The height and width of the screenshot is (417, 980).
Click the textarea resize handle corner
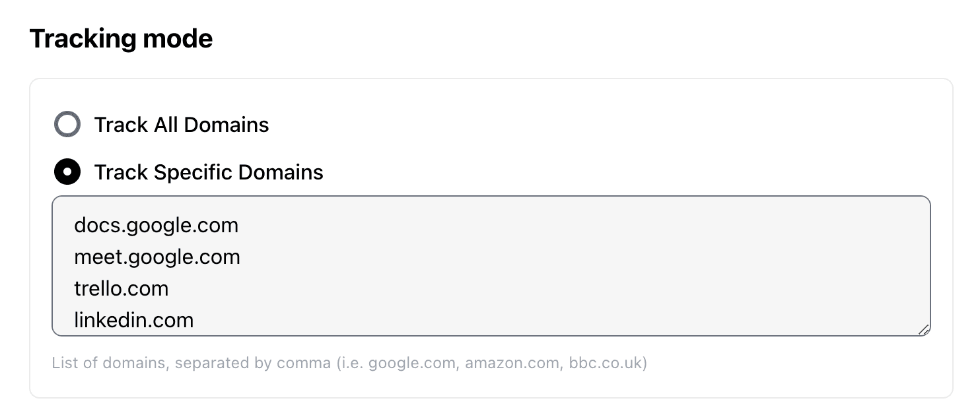pos(924,329)
